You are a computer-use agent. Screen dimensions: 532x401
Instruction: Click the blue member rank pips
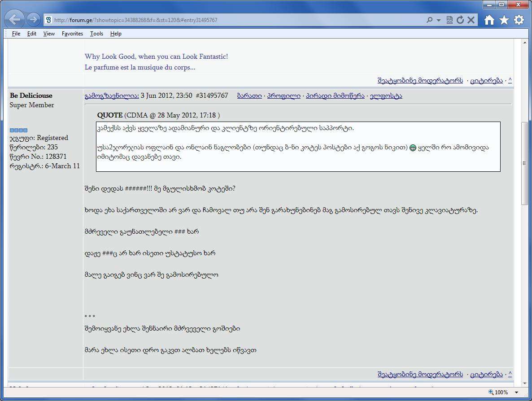click(x=19, y=130)
